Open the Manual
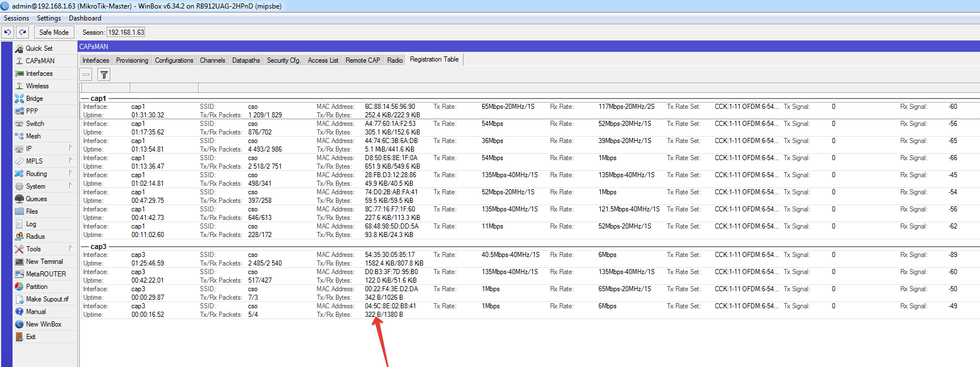Image resolution: width=980 pixels, height=367 pixels. [36, 312]
